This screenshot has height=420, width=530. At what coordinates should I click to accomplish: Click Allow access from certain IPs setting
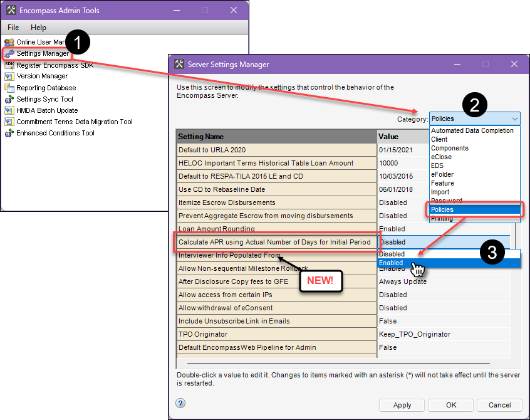point(277,295)
